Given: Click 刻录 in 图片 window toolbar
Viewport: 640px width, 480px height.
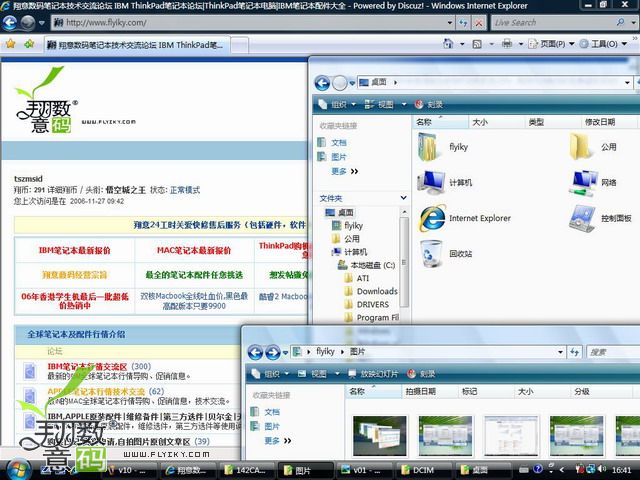Looking at the screenshot, I should pos(422,373).
